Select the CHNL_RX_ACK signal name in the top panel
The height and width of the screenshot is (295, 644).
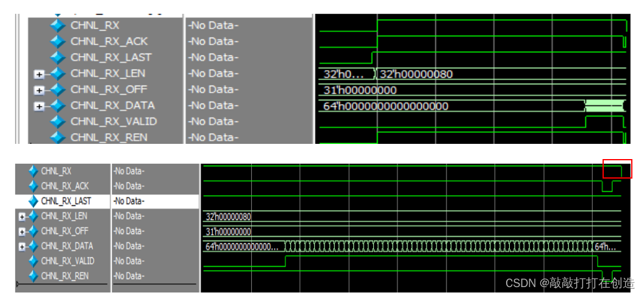point(109,41)
